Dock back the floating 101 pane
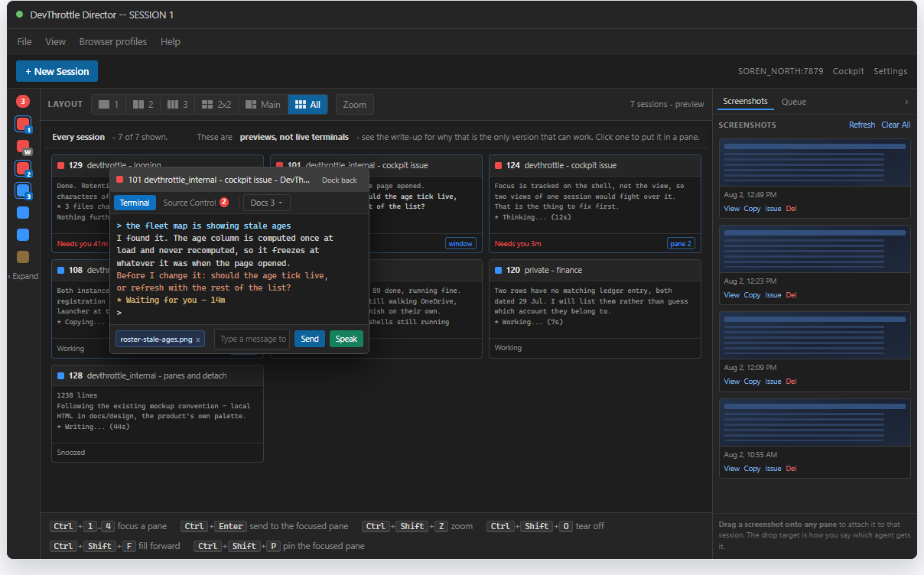The height and width of the screenshot is (575, 924). 339,180
